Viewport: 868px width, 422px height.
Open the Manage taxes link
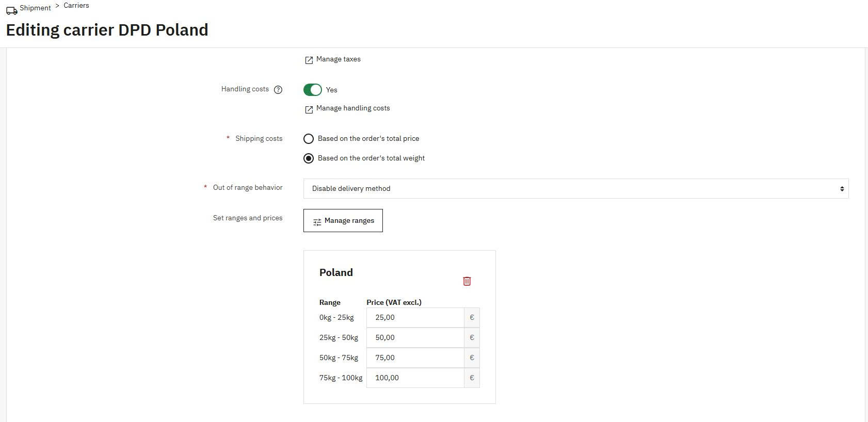click(x=338, y=59)
